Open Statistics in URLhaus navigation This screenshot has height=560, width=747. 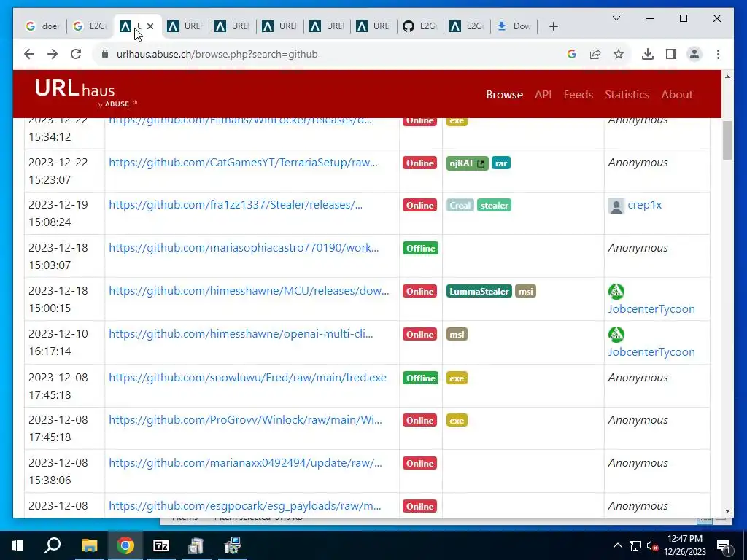(627, 94)
